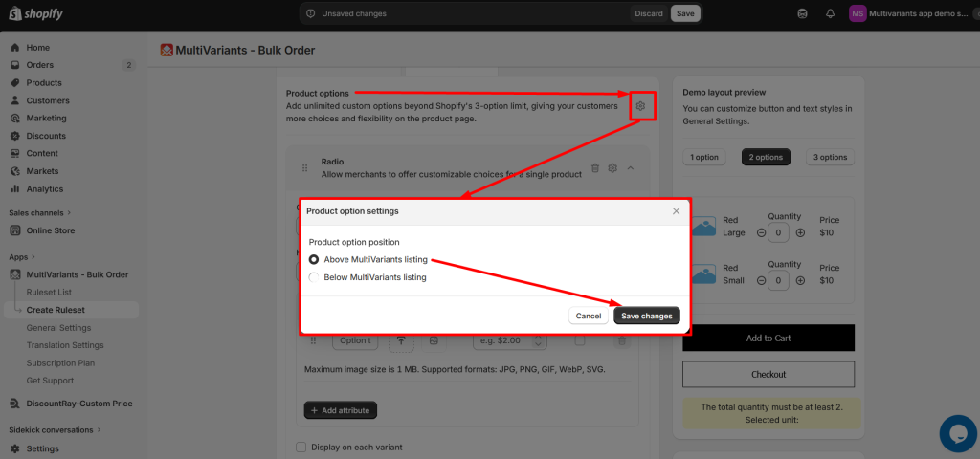Viewport: 980px width, 459px height.
Task: Open the chat support bubble
Action: pyautogui.click(x=958, y=433)
